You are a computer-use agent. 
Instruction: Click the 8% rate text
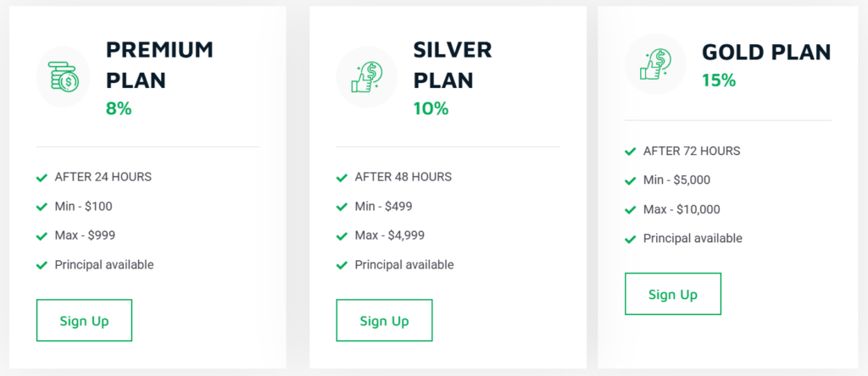coord(119,108)
